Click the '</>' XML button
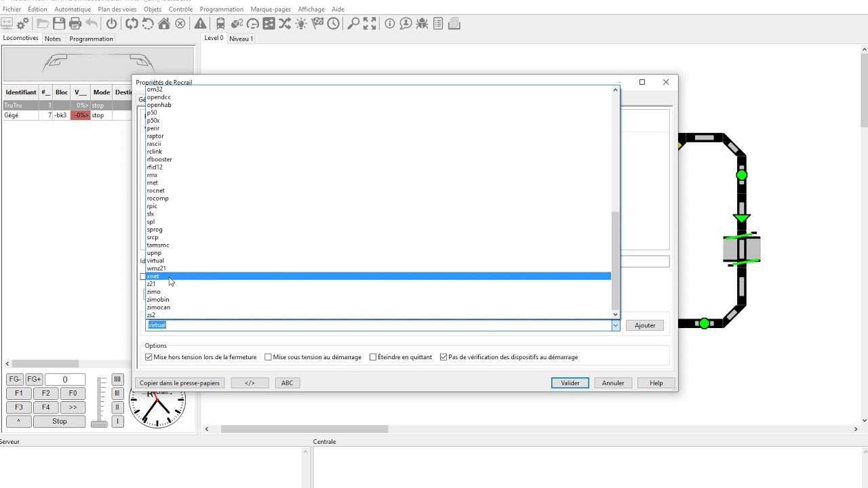The image size is (868, 488). 250,383
